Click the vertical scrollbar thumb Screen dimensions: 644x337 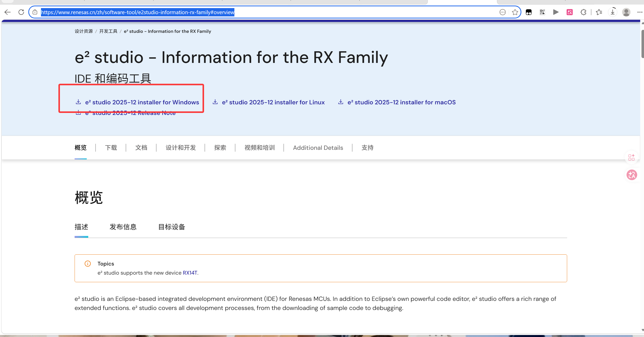pyautogui.click(x=642, y=44)
